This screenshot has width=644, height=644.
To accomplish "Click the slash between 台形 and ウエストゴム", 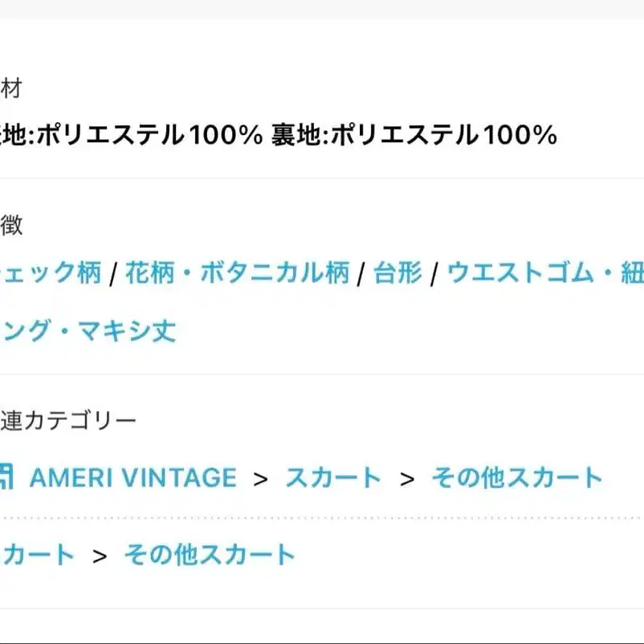I will (434, 275).
